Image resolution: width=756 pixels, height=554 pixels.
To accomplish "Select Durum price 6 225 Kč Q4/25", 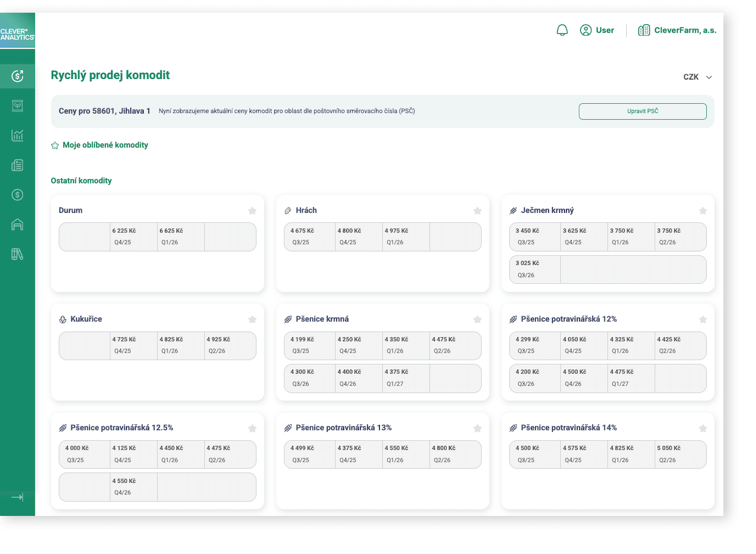I will pos(134,237).
